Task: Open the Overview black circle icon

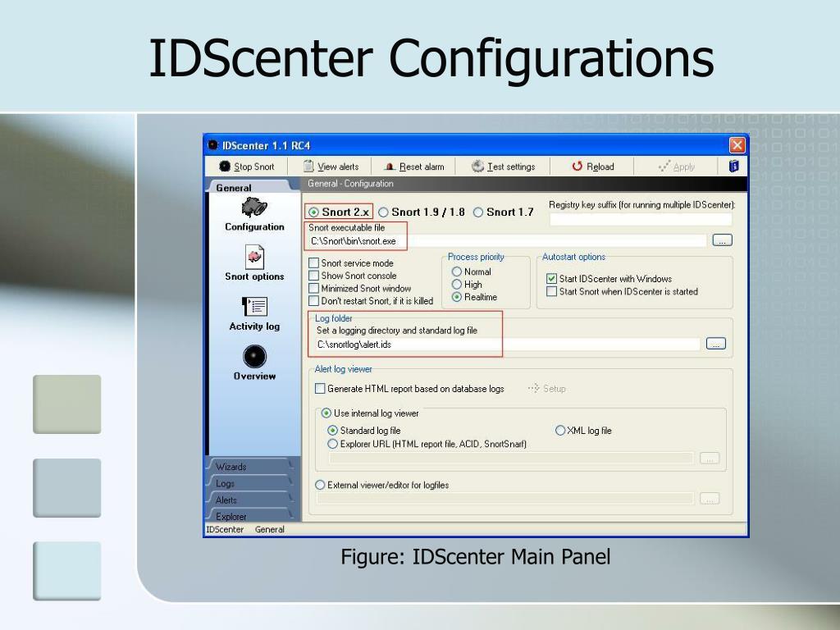Action: pyautogui.click(x=254, y=357)
